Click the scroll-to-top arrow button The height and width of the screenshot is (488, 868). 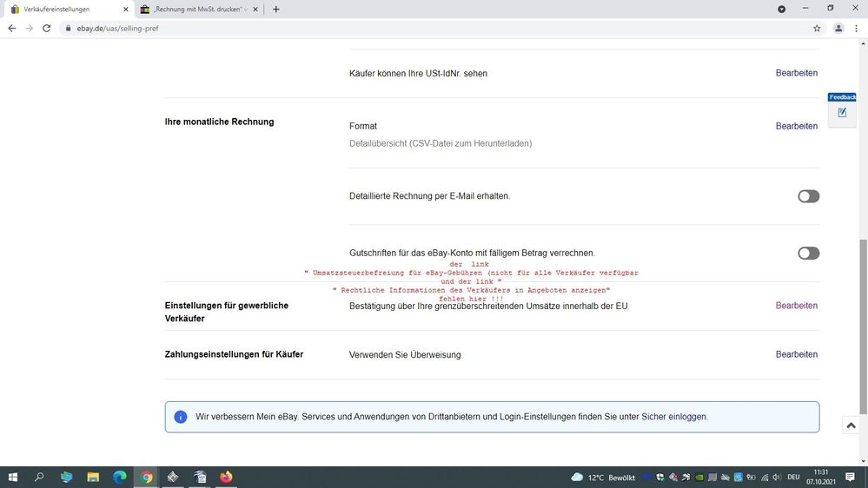(851, 425)
